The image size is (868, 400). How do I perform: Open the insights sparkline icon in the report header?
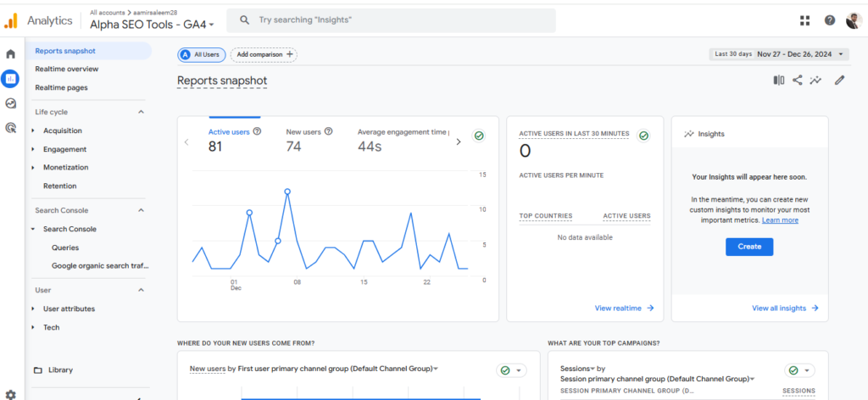[815, 81]
